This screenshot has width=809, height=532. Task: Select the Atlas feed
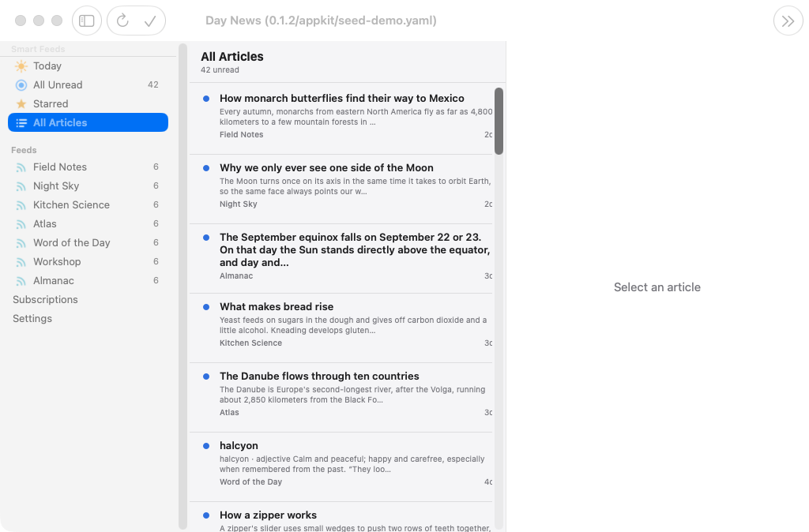point(88,223)
